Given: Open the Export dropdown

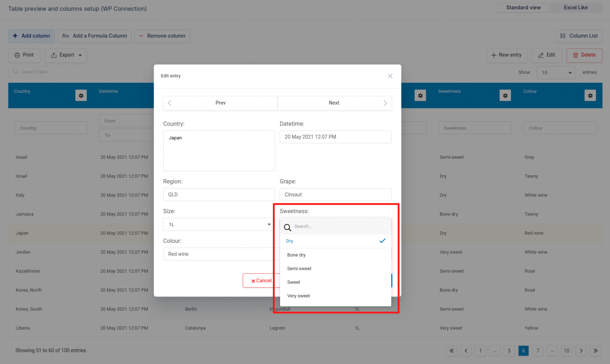Looking at the screenshot, I should pos(66,55).
